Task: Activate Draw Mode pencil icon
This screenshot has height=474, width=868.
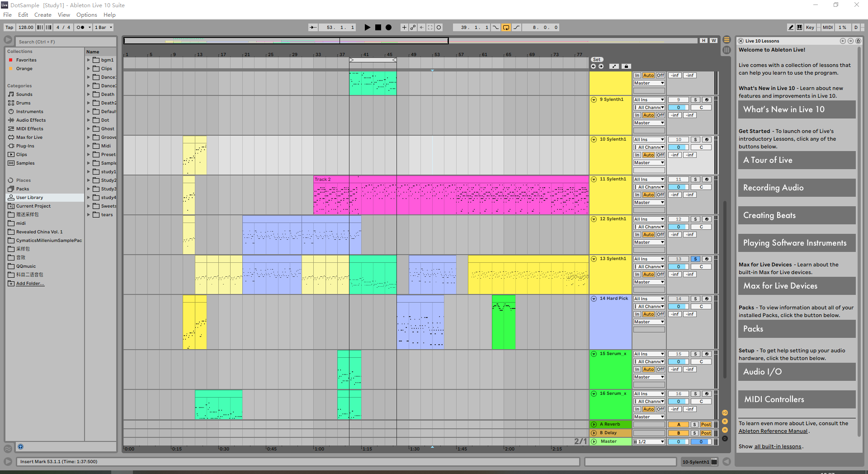Action: 791,28
